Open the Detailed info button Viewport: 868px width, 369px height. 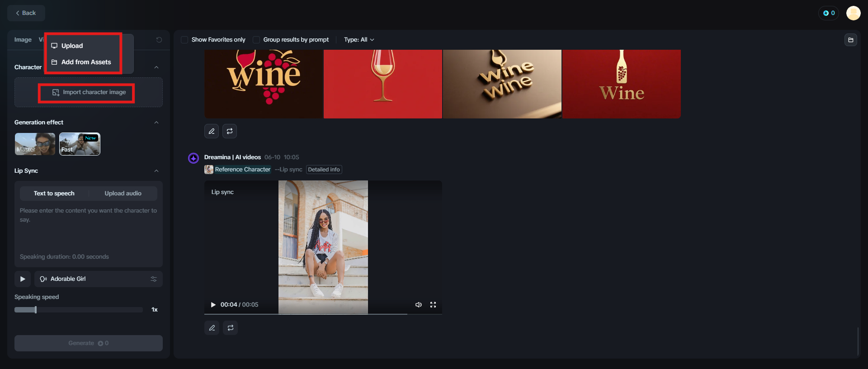(324, 170)
